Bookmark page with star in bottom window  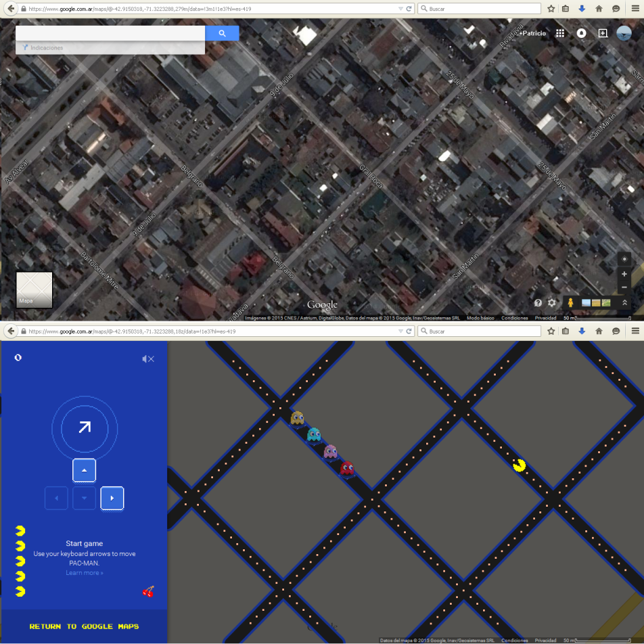[551, 331]
